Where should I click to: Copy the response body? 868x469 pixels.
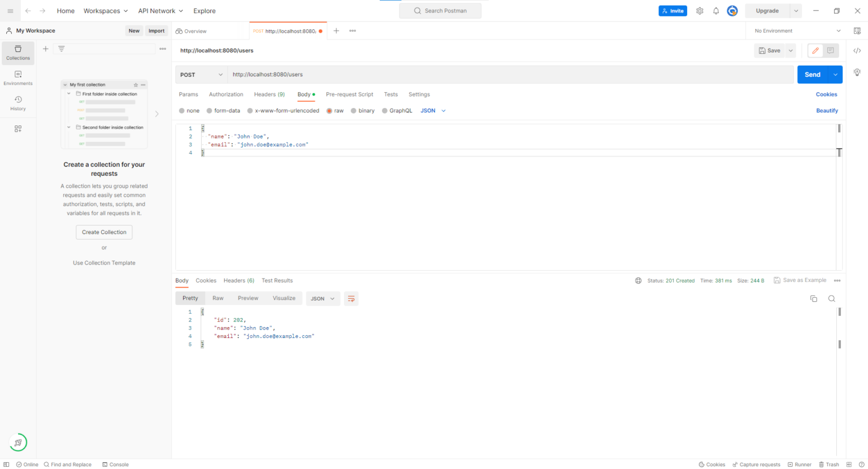click(813, 298)
